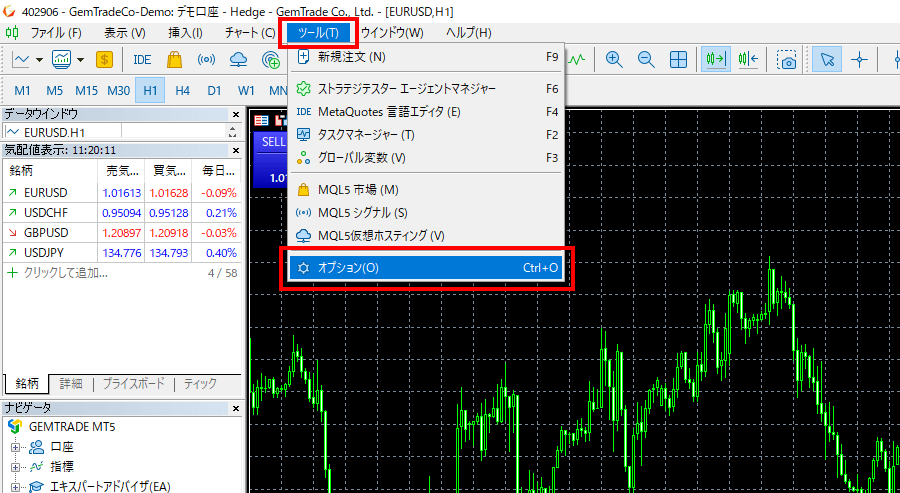Choose MQL5仮想ホスティング (V) menu entry

click(426, 236)
